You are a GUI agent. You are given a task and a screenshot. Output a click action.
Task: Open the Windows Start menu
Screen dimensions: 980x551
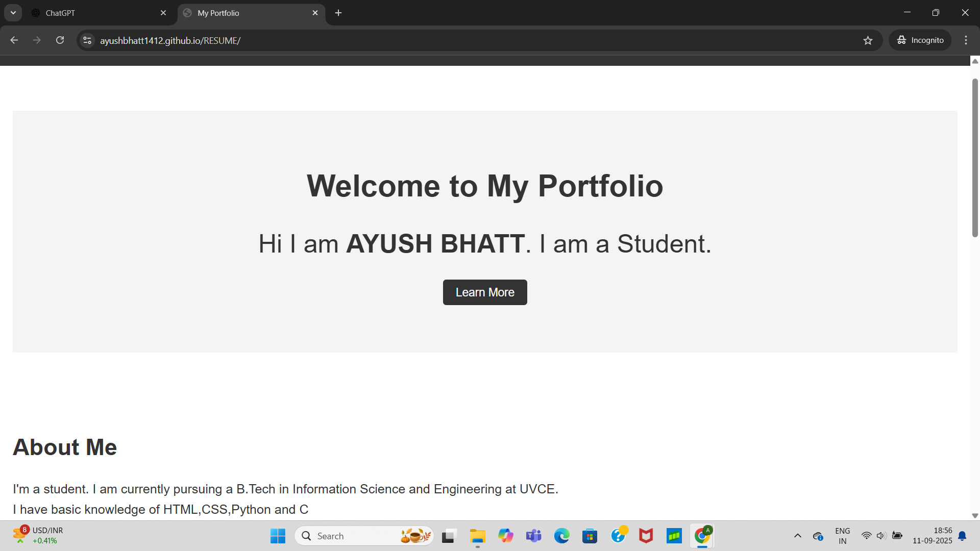pyautogui.click(x=278, y=536)
